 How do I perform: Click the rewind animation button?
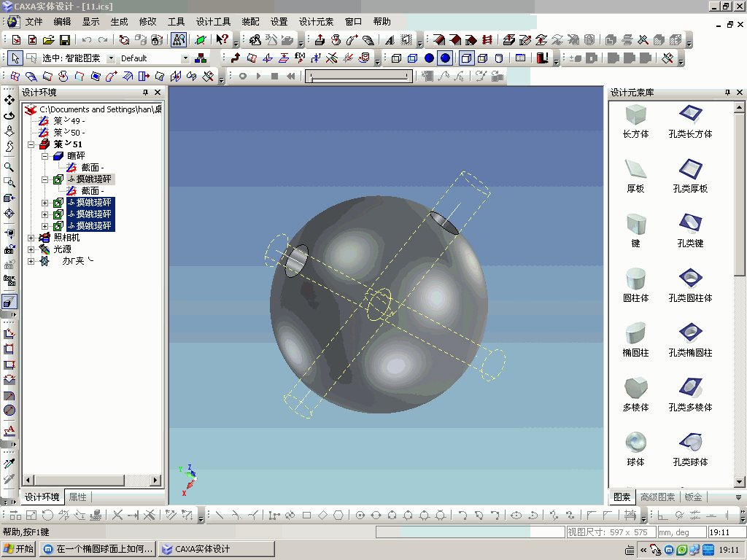click(290, 76)
